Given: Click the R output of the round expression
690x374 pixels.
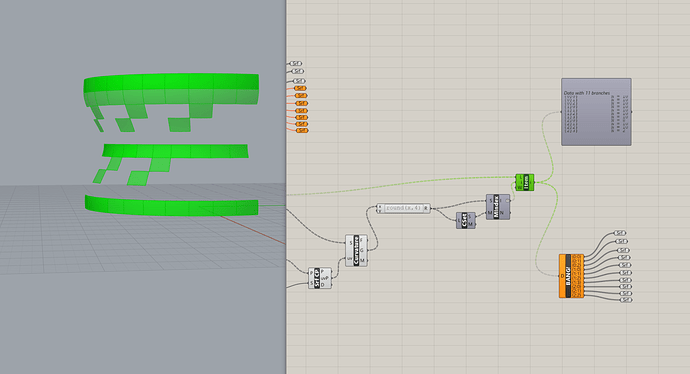Looking at the screenshot, I should pos(426,208).
